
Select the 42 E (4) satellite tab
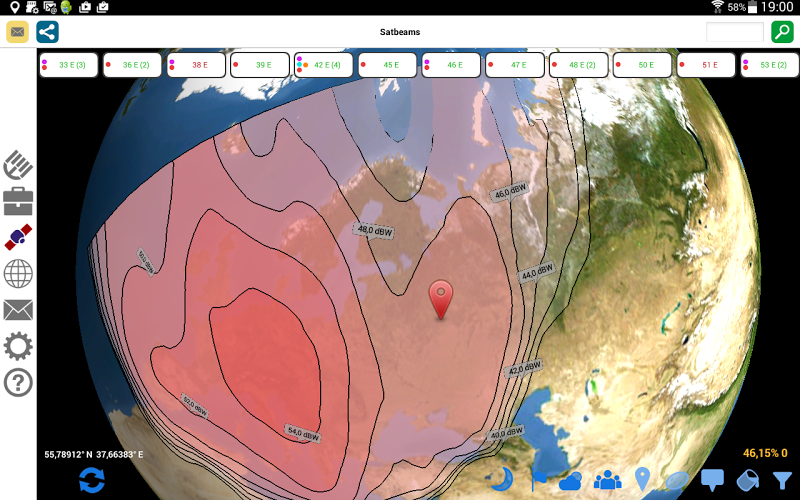[x=323, y=65]
